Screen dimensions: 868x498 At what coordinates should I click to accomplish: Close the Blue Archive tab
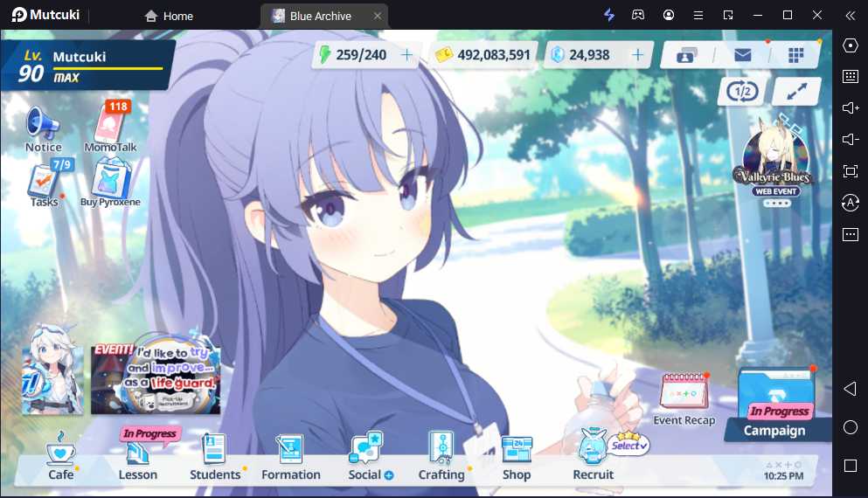(x=378, y=16)
